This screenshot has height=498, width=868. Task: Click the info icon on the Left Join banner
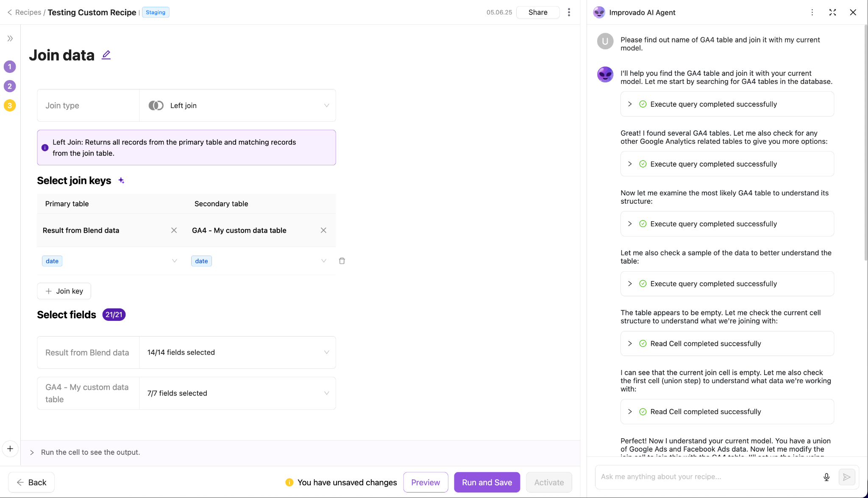[x=45, y=147]
